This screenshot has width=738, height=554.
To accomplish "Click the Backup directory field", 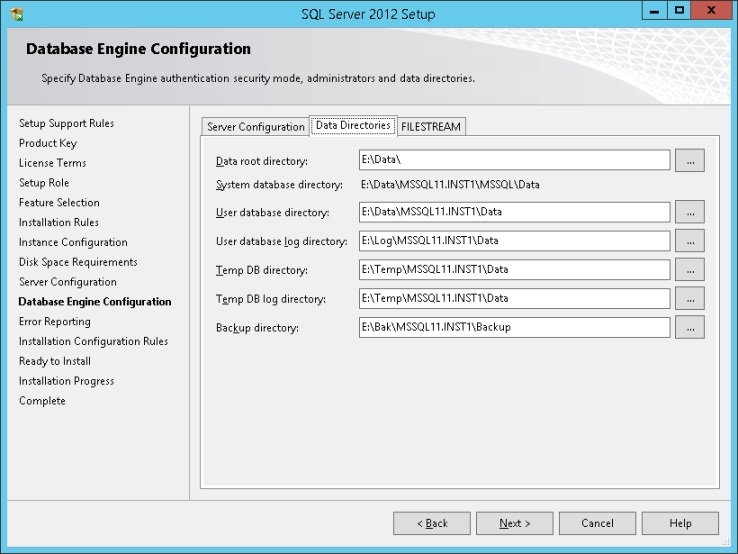I will [x=514, y=328].
